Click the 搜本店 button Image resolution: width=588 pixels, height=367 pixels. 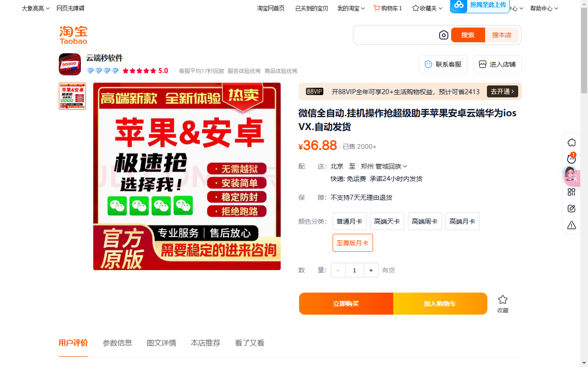coord(502,35)
